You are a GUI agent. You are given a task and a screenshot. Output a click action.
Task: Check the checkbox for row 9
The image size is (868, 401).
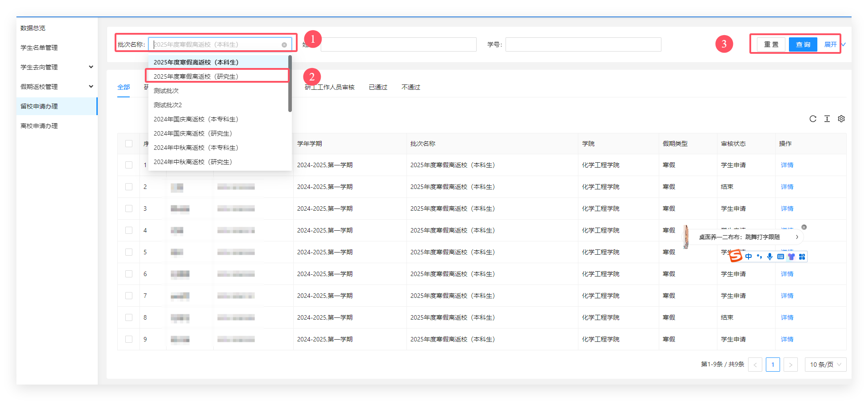(129, 339)
